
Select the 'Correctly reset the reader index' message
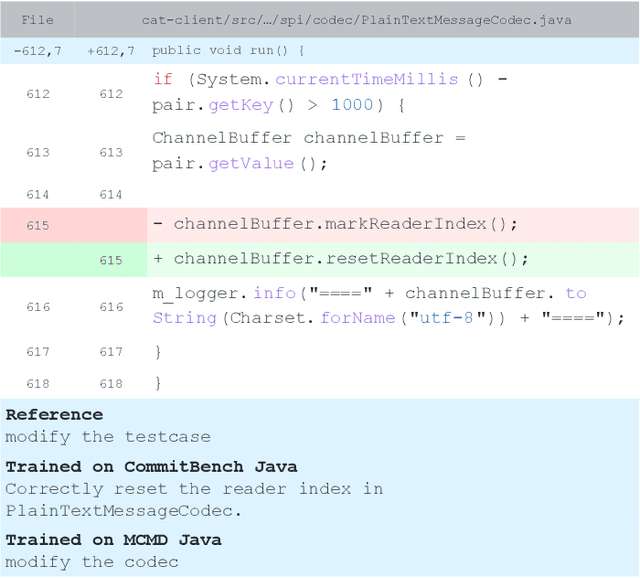point(194,489)
